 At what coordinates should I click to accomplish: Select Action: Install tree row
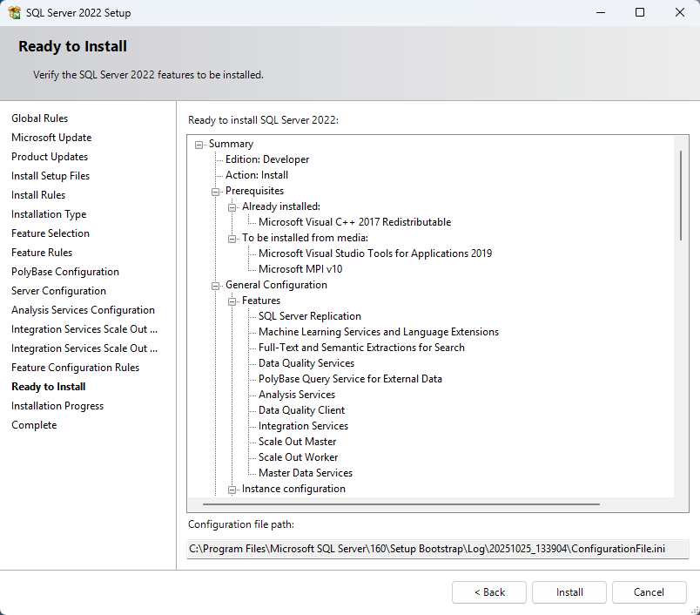click(257, 175)
